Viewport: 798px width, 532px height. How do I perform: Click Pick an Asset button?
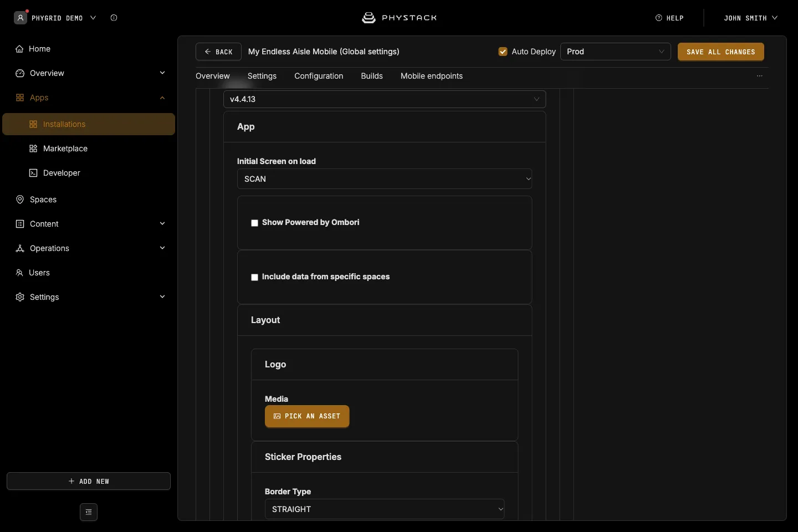(307, 416)
